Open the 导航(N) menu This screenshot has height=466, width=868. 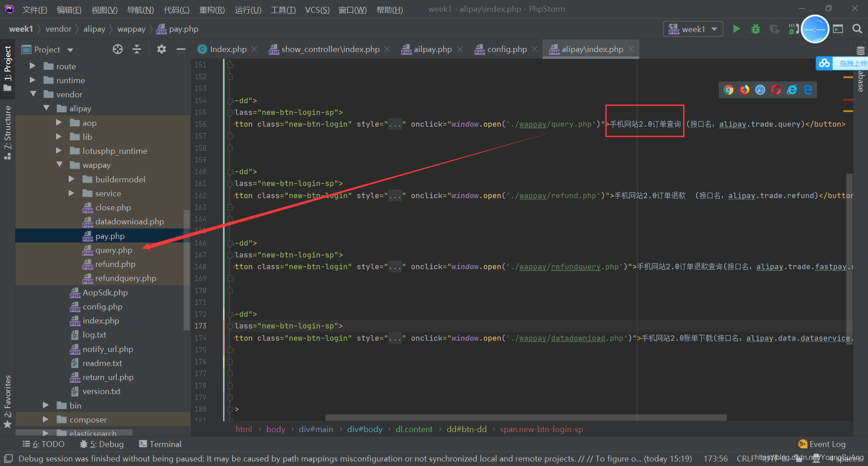click(x=140, y=10)
